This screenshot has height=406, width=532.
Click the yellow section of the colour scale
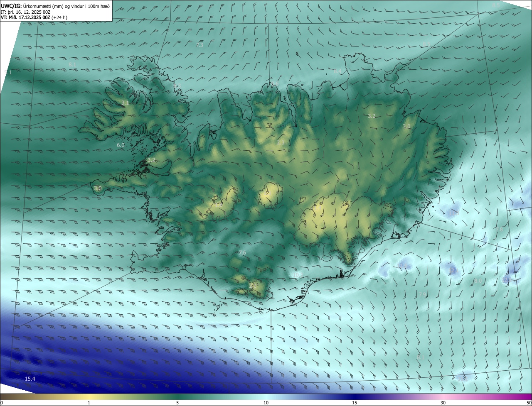(x=89, y=396)
